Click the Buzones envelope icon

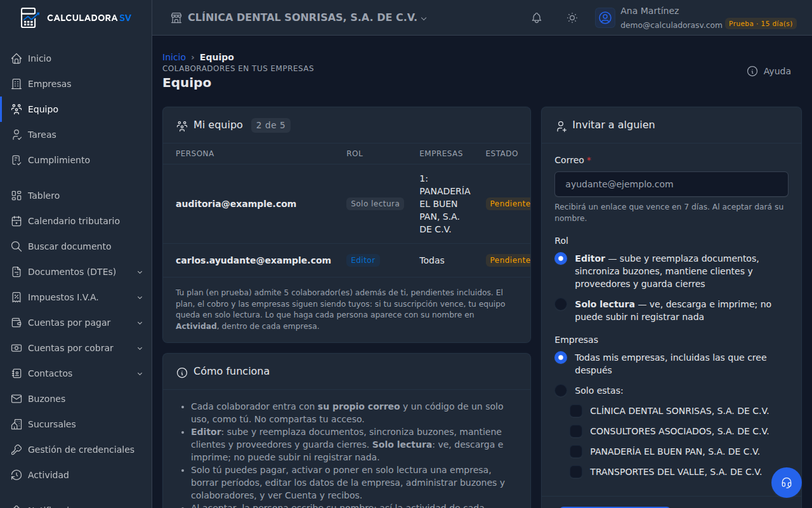pos(16,399)
